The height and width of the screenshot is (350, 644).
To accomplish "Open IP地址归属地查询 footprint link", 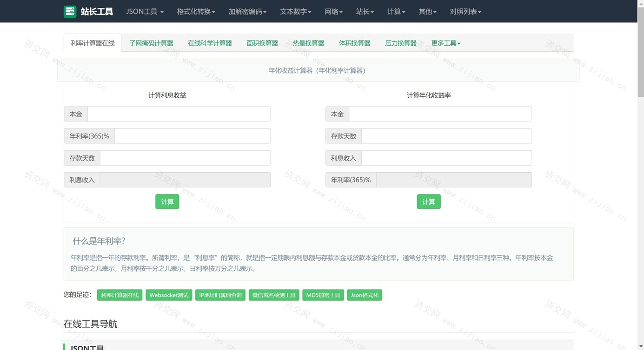I will point(220,295).
